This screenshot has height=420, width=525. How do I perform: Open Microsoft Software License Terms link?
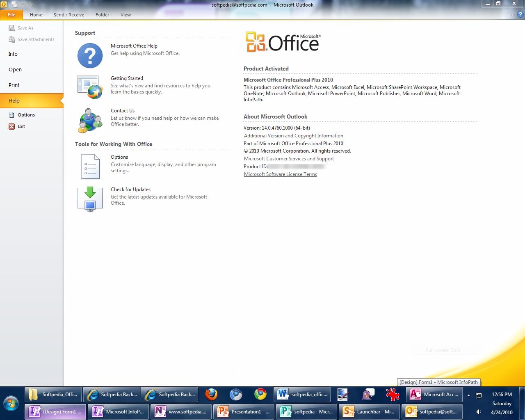(x=280, y=174)
